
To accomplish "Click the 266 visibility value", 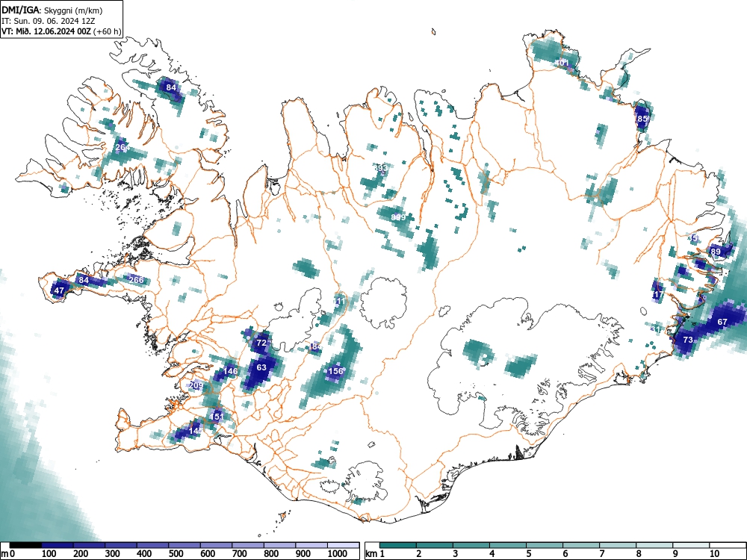I will coord(136,279).
